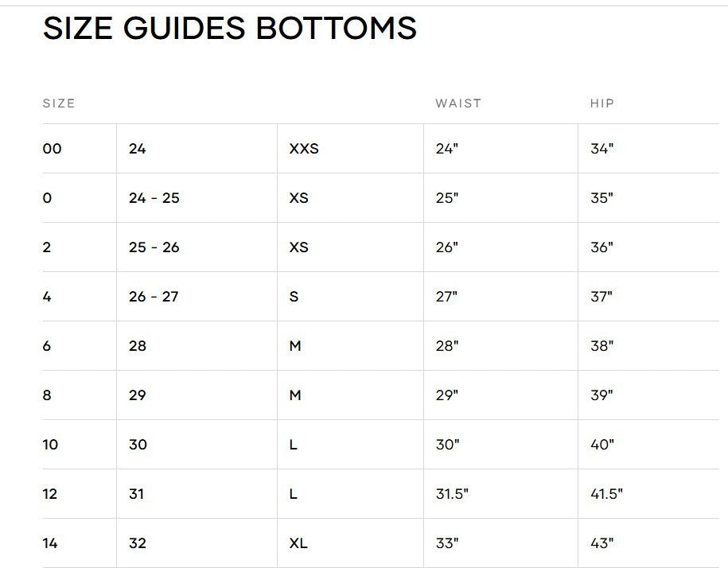
Task: Click the 38" hip measurement
Action: pyautogui.click(x=602, y=346)
